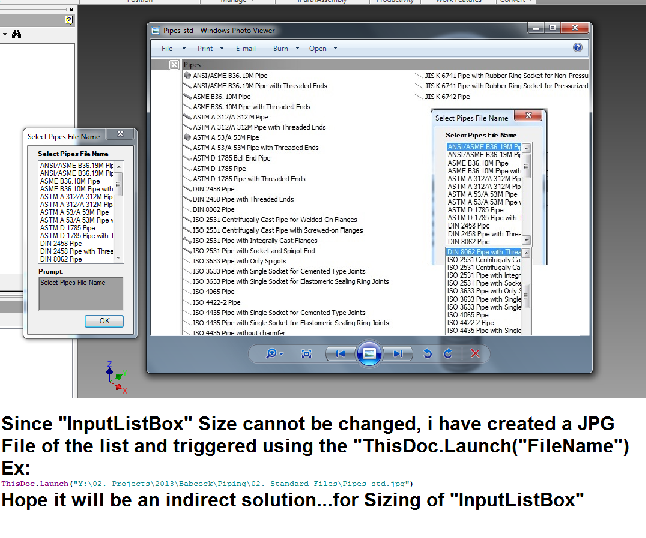The image size is (646, 538).
Task: Click the list scroll-up arrow in the Prompt dialog
Action: click(x=119, y=166)
